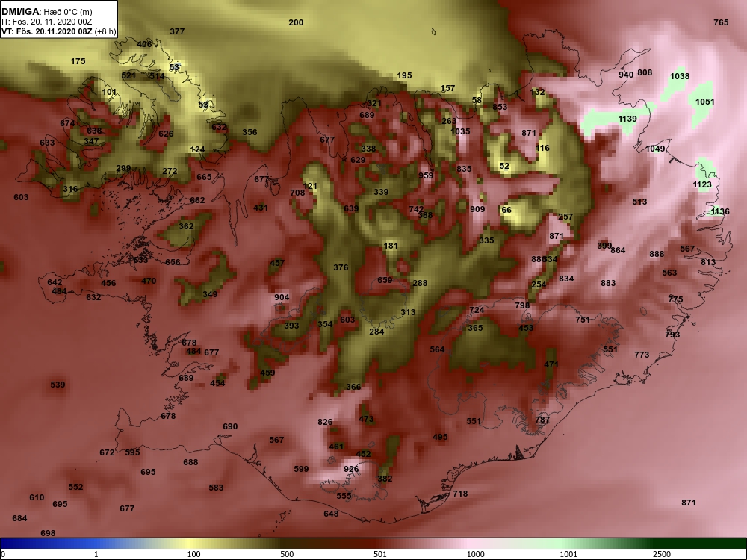This screenshot has height=560, width=747.
Task: Select the 'IT: Fös. 20. 11. 2020 00Z' line
Action: point(46,22)
